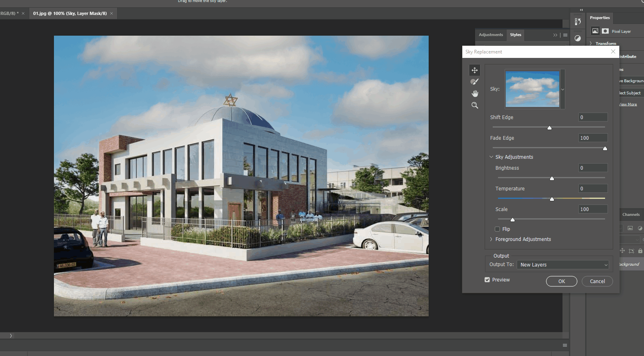Click the Scale value field

pyautogui.click(x=593, y=209)
